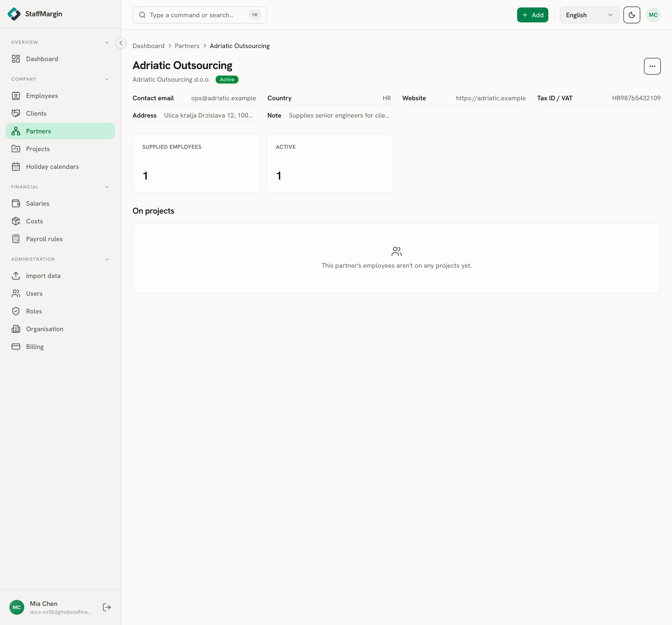672x625 pixels.
Task: Open the Dashboard grid icon in the sidebar
Action: click(x=16, y=59)
